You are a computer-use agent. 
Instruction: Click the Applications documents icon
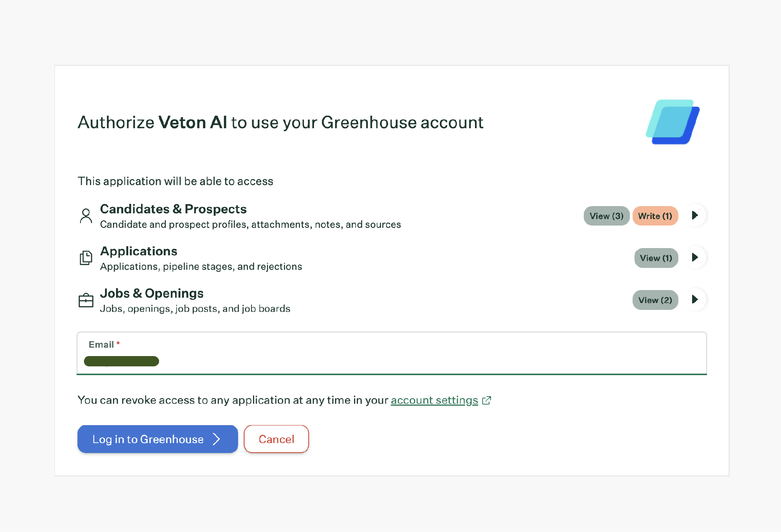[86, 258]
